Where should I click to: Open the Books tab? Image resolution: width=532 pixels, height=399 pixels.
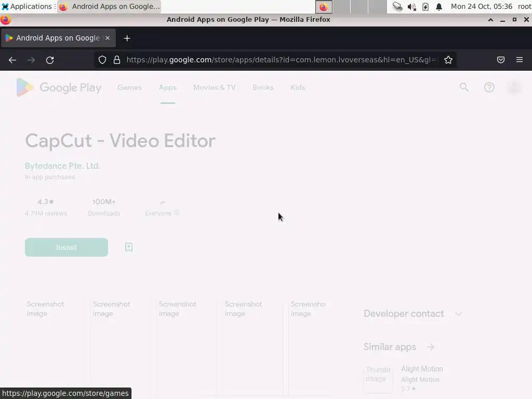[x=263, y=87]
